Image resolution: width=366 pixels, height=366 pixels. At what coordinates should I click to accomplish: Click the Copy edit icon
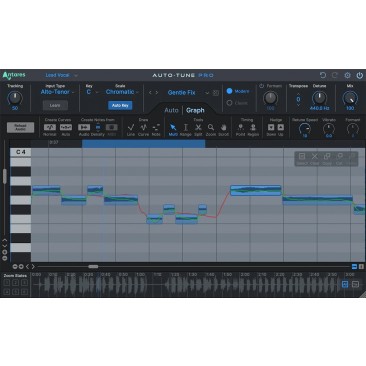pos(327,156)
